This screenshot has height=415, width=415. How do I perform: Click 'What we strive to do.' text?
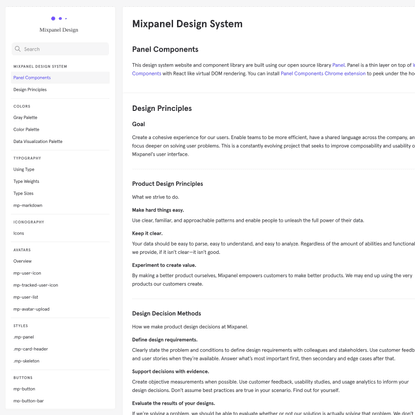[155, 197]
